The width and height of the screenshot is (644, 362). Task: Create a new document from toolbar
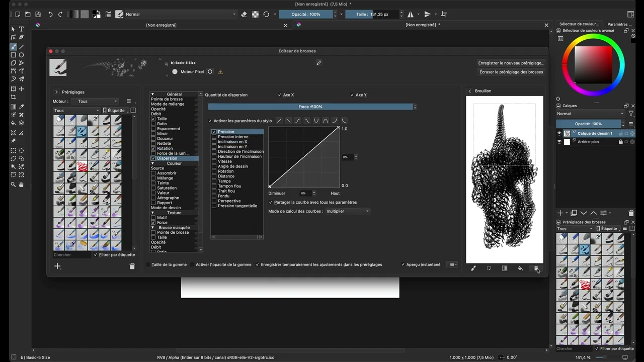[x=18, y=14]
